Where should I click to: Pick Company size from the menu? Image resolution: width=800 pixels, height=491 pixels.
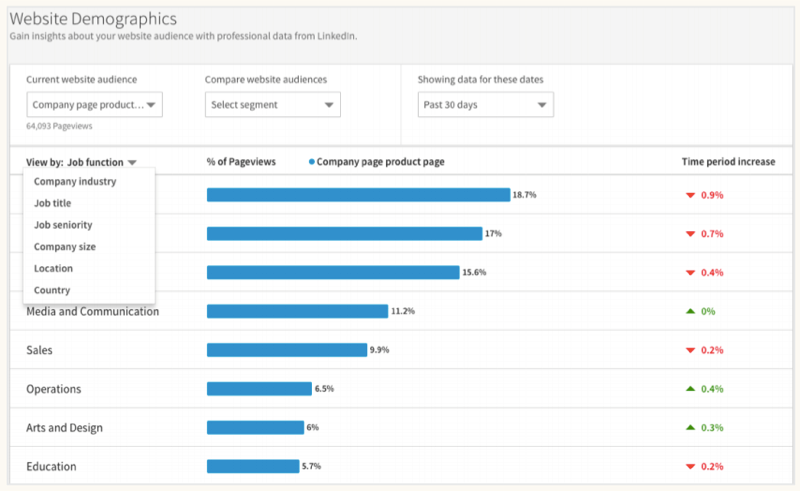click(x=65, y=247)
